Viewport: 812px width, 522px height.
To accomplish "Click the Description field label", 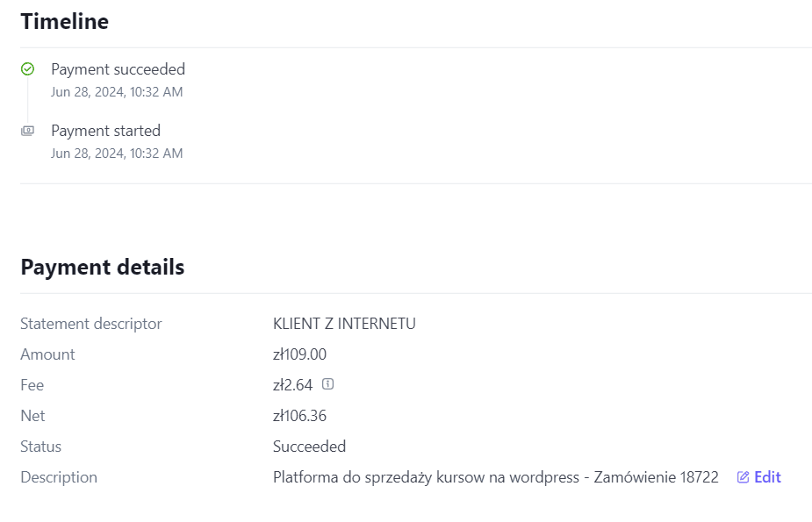I will click(59, 477).
